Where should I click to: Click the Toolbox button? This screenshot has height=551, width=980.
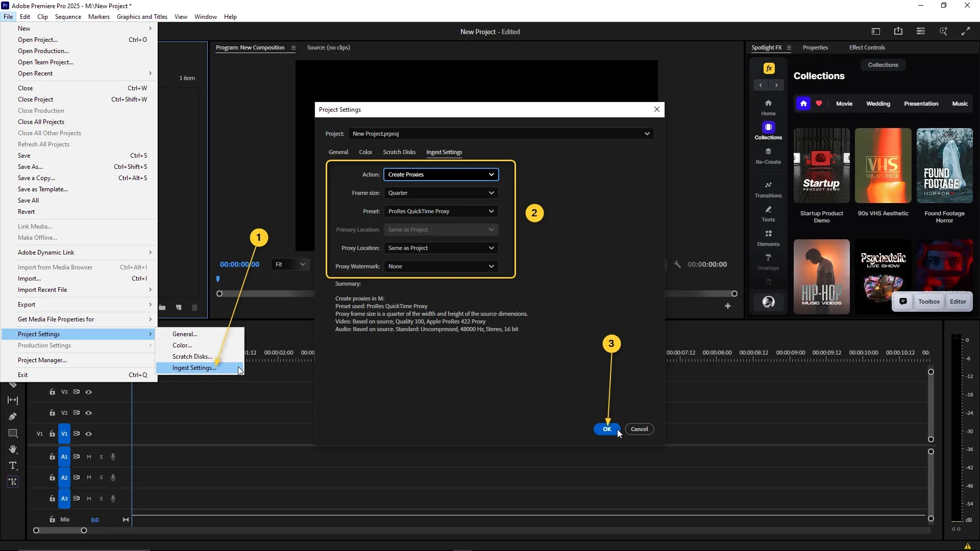click(x=929, y=302)
